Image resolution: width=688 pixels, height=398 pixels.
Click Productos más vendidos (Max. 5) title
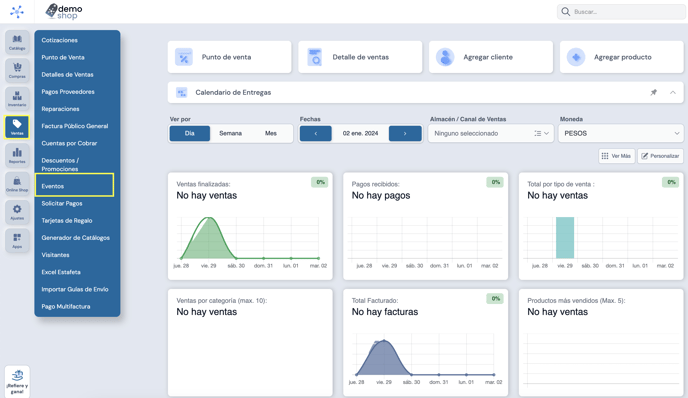click(x=576, y=301)
